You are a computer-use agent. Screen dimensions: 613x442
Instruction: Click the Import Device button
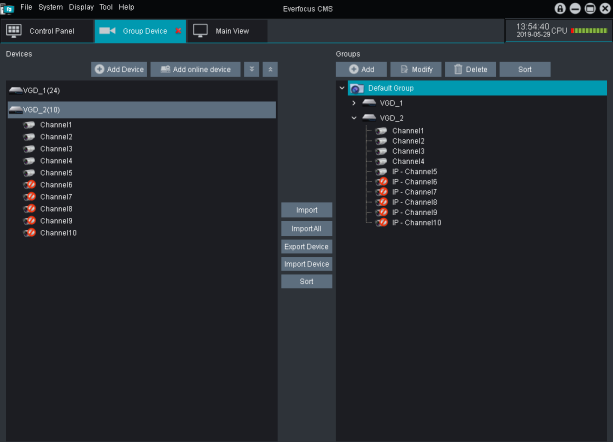[x=306, y=264]
